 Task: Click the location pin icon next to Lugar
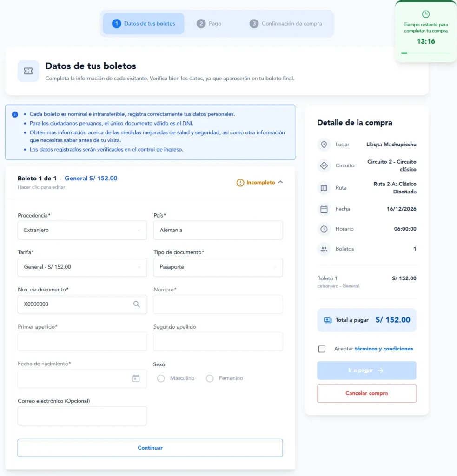point(324,145)
